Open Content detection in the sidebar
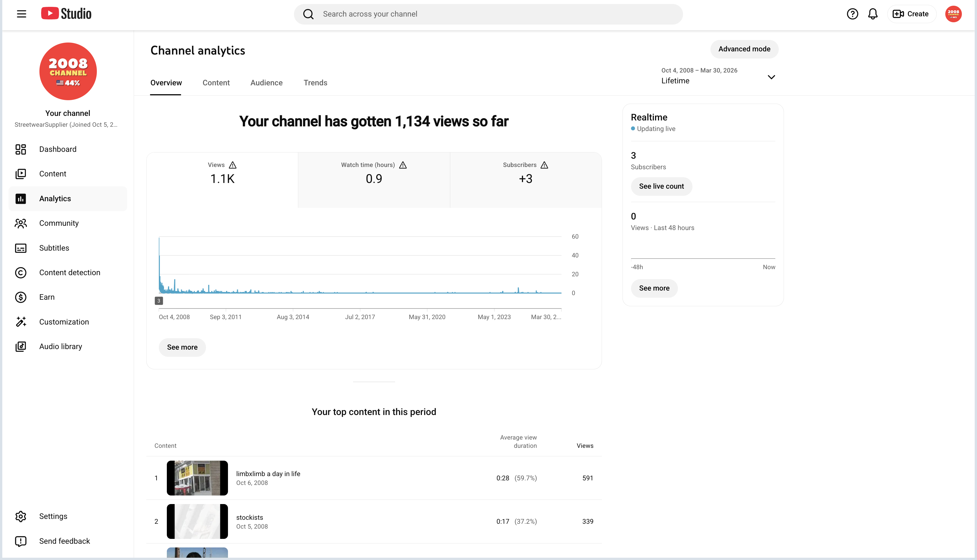Viewport: 977px width, 560px height. tap(68, 273)
